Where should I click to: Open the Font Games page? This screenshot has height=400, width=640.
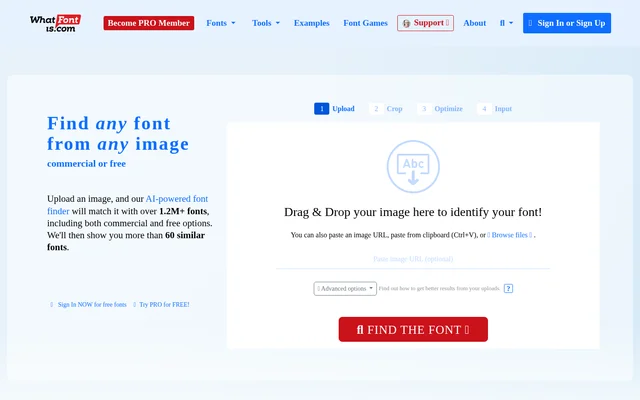click(x=365, y=23)
